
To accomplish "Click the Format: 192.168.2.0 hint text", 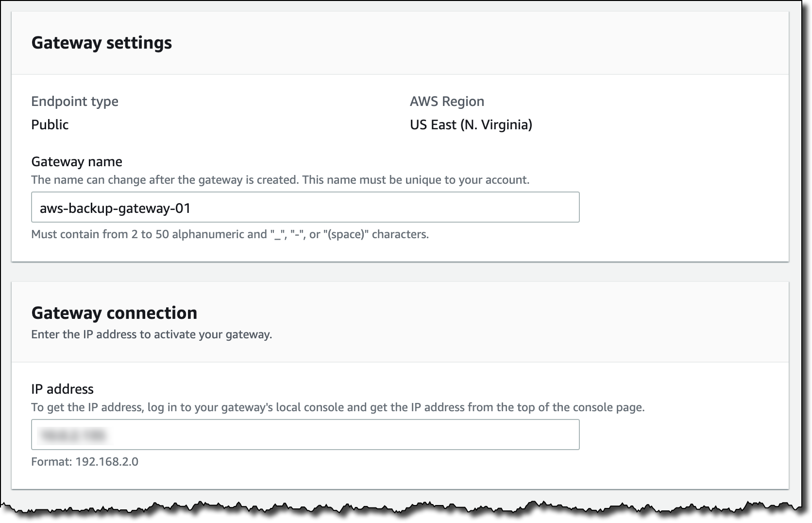I will 85,461.
